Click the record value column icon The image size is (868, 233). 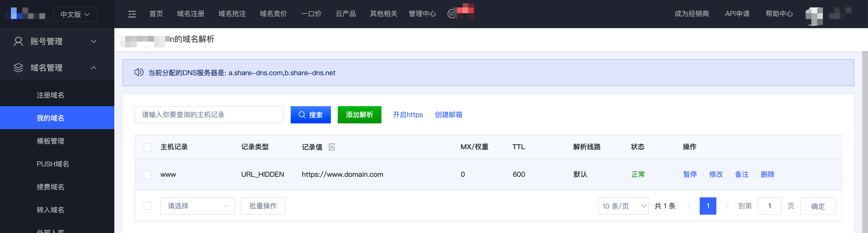(331, 147)
